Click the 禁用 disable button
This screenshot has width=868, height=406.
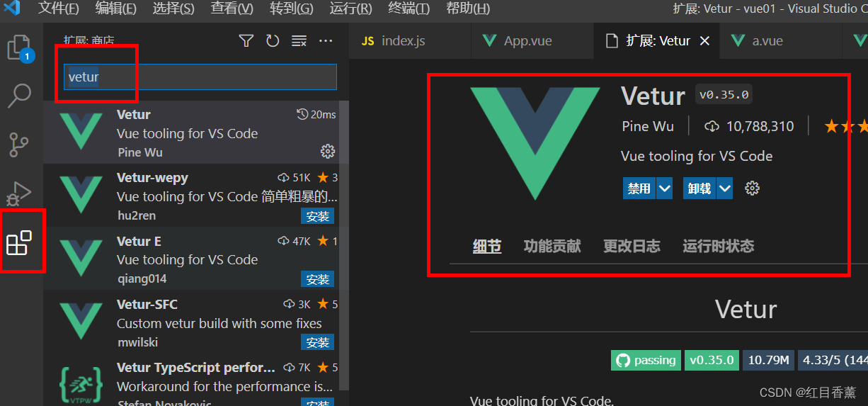point(639,188)
